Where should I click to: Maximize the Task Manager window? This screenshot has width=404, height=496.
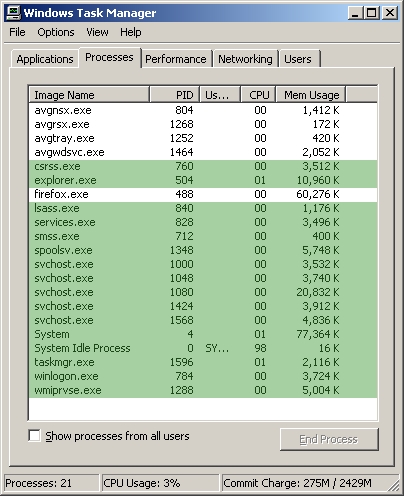click(372, 13)
